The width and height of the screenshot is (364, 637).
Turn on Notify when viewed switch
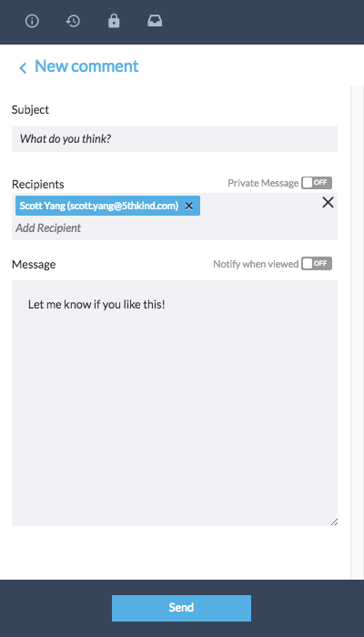click(x=317, y=264)
